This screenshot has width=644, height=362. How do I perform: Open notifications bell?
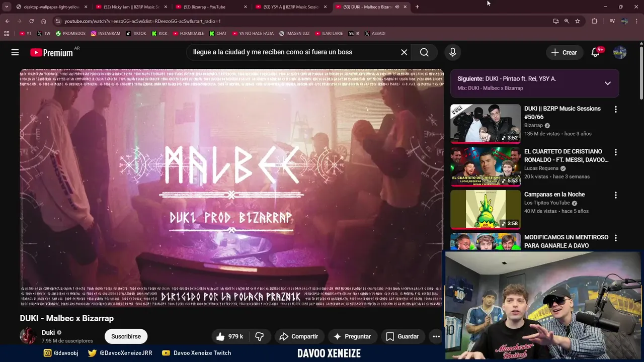point(596,52)
